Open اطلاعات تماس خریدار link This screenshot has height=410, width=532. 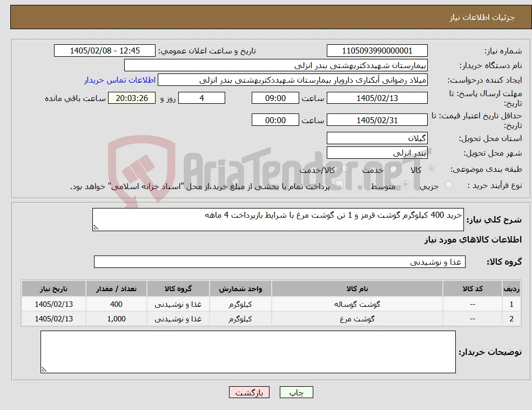[120, 80]
